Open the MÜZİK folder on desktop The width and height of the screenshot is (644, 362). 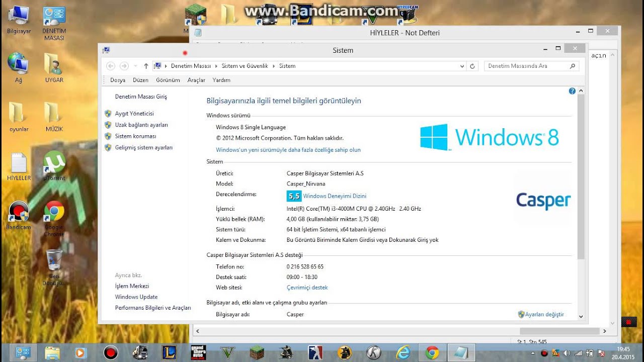pos(54,117)
